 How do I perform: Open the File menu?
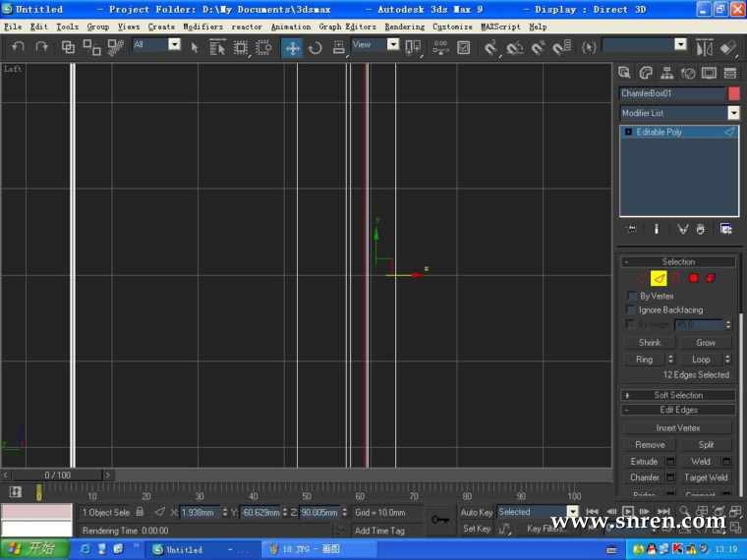click(x=13, y=27)
